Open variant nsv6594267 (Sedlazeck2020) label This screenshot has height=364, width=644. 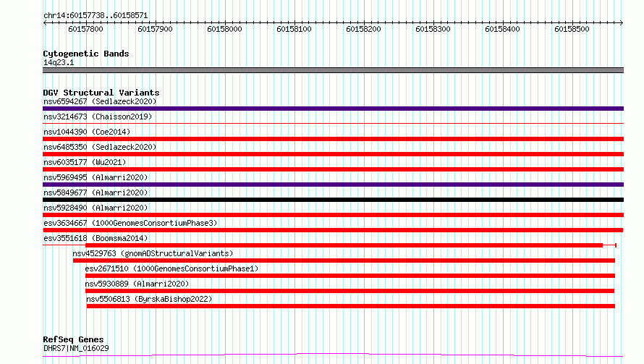coord(100,101)
